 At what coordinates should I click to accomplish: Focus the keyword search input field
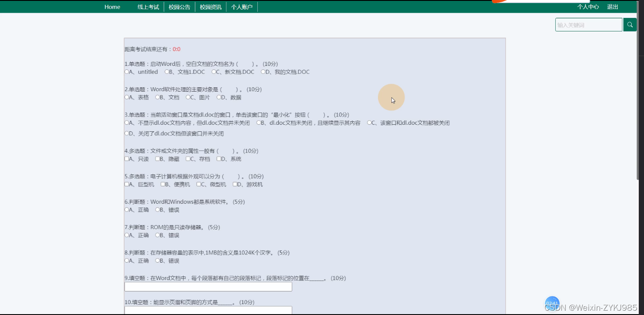589,25
